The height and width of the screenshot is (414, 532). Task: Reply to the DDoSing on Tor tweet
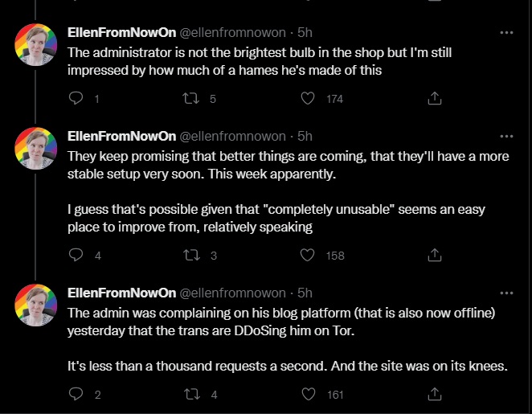(77, 395)
